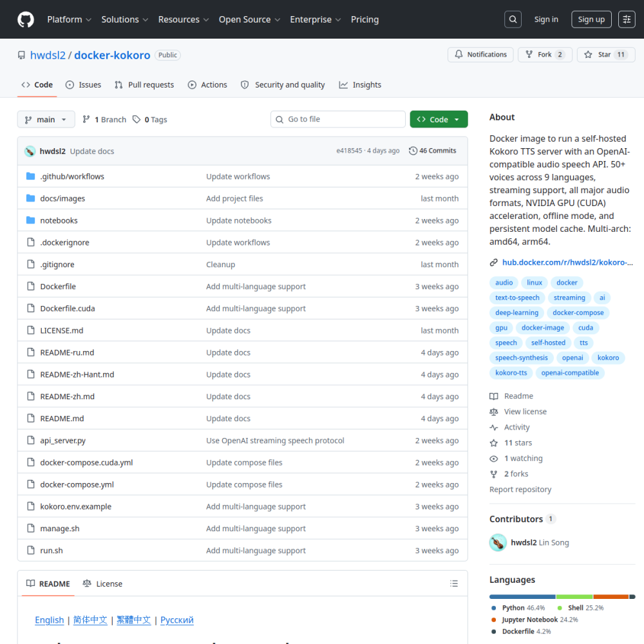644x644 pixels.
Task: Click the e418545 commit hash
Action: (349, 151)
